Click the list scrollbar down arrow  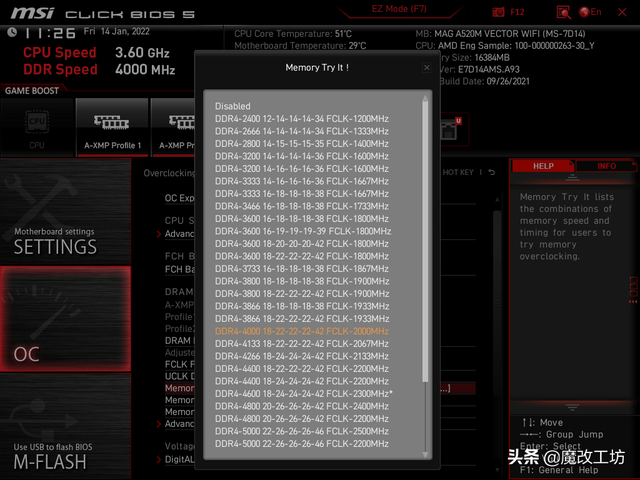425,455
